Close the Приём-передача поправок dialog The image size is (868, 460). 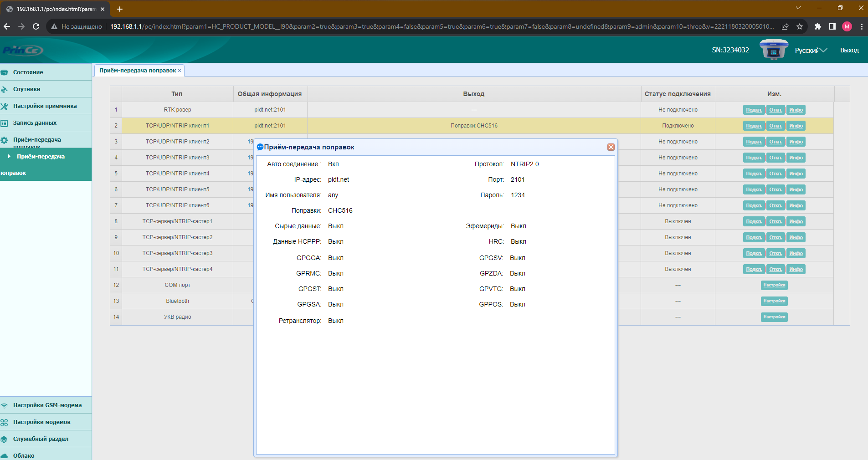611,147
